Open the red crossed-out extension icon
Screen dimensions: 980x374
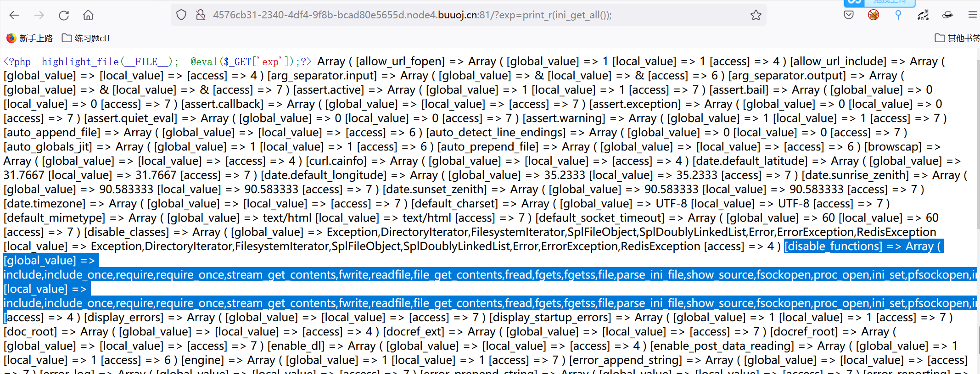[874, 15]
